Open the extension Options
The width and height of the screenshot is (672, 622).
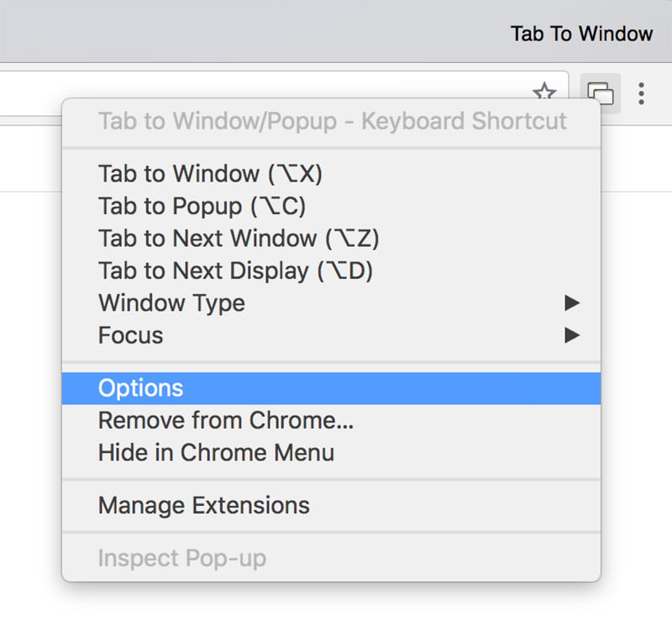coord(141,388)
